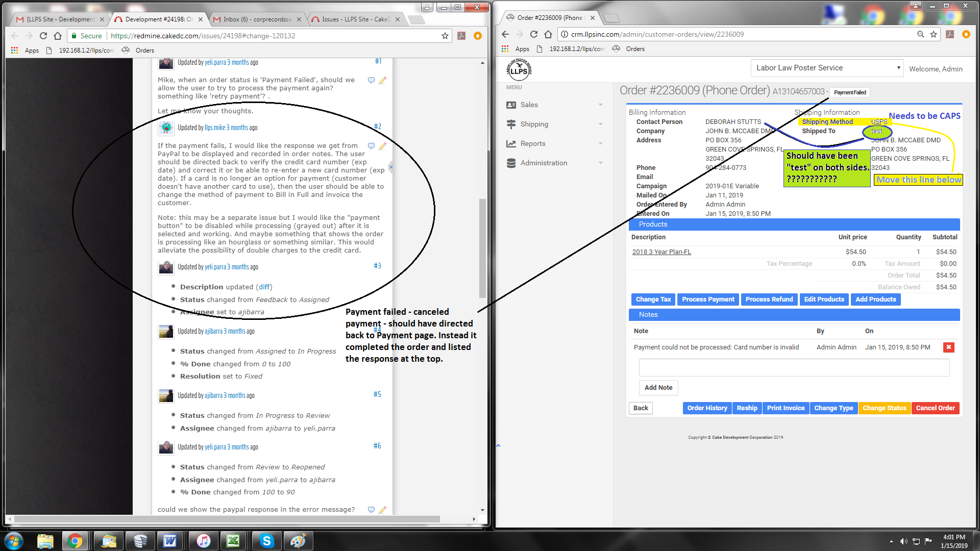Open the Labor Law Poster Service dropdown
Screen dimensions: 980x551
[827, 68]
